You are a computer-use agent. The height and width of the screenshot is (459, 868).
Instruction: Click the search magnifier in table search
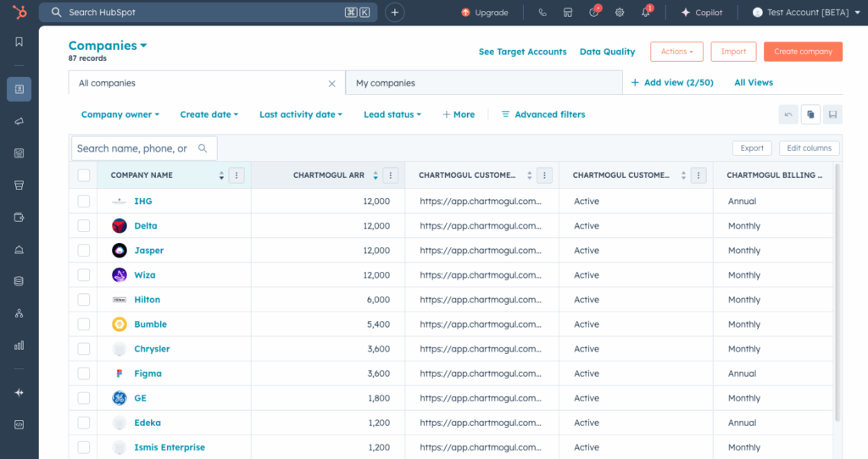click(203, 148)
